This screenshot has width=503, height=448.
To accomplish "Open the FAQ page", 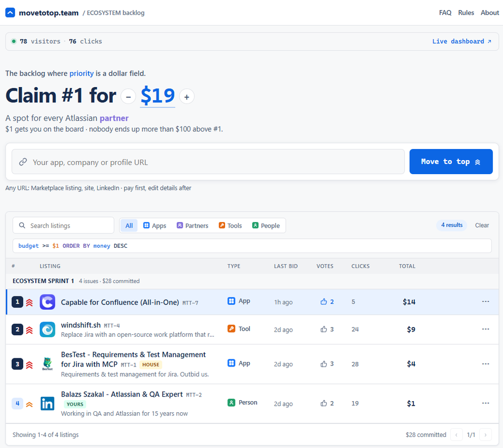I will click(445, 13).
